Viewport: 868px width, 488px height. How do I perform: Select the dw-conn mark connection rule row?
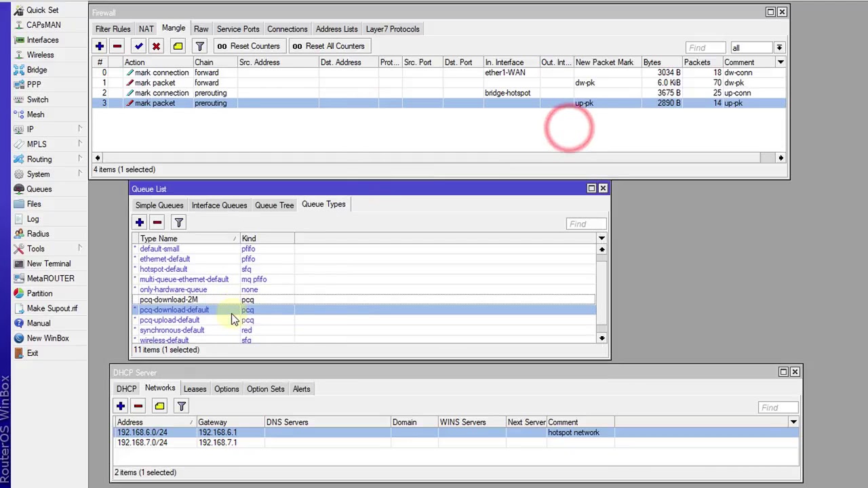(439, 73)
